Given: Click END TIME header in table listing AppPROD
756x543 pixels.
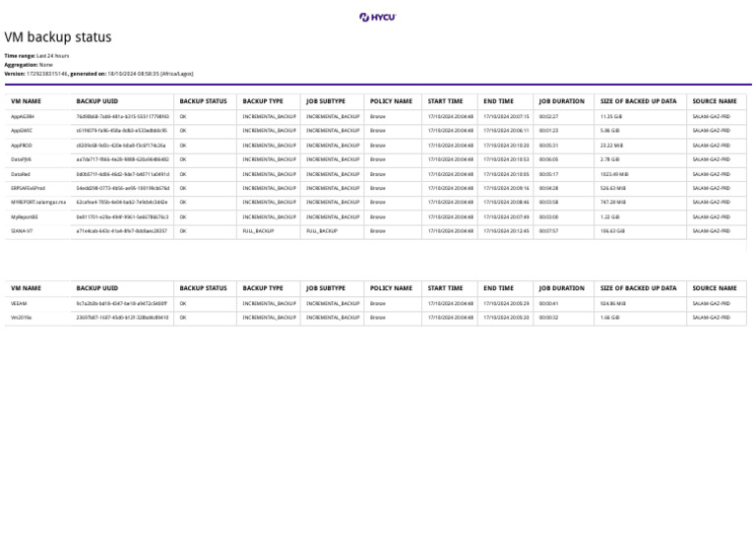Looking at the screenshot, I should click(x=498, y=101).
